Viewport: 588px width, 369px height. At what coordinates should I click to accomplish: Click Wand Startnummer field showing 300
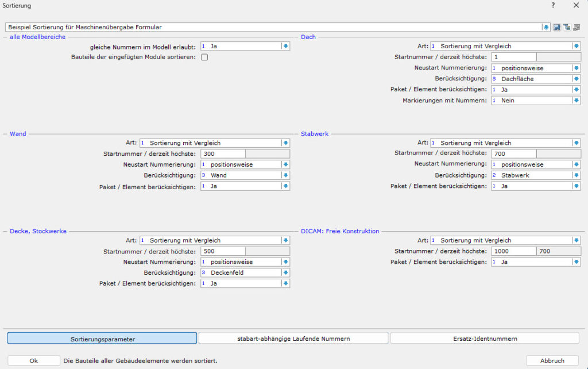pos(223,153)
